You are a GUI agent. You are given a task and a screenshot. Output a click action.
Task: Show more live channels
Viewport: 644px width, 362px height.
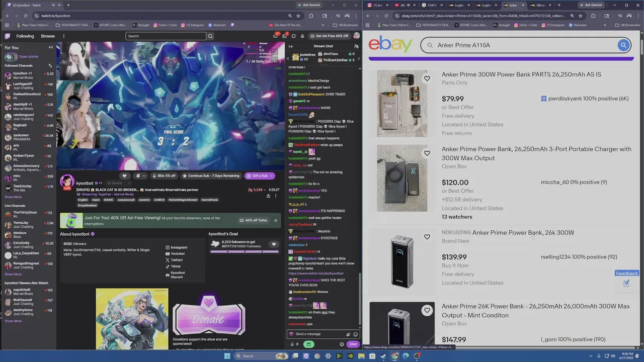(x=13, y=274)
